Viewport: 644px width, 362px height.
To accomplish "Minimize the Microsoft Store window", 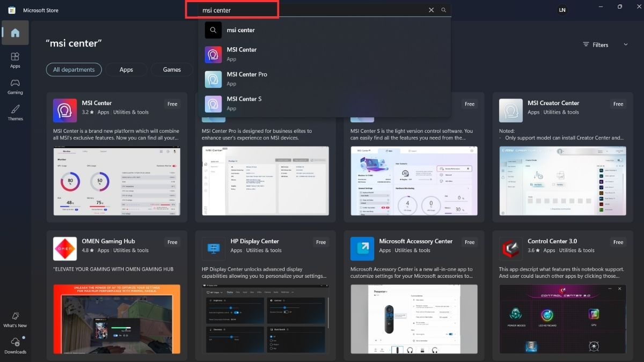I will (599, 7).
